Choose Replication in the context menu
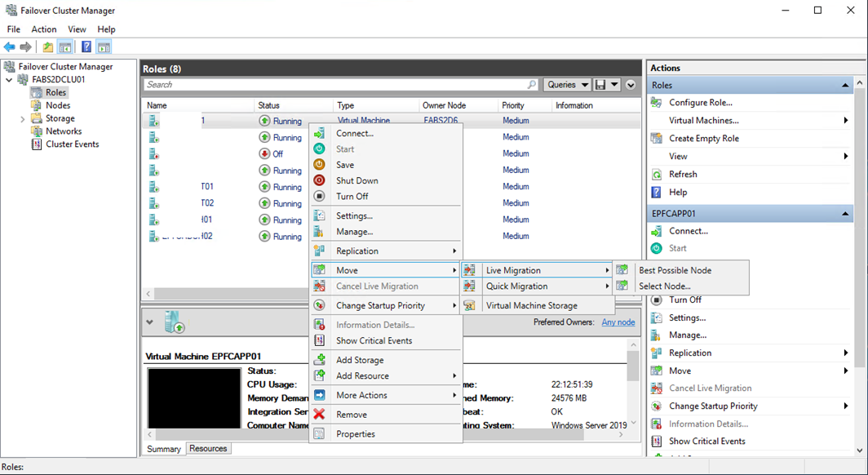868x475 pixels. 386,251
